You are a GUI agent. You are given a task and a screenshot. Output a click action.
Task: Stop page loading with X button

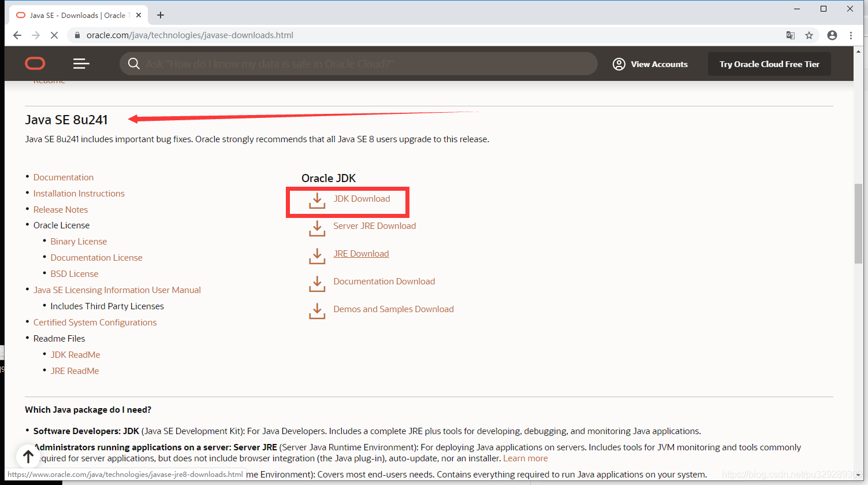[x=54, y=35]
